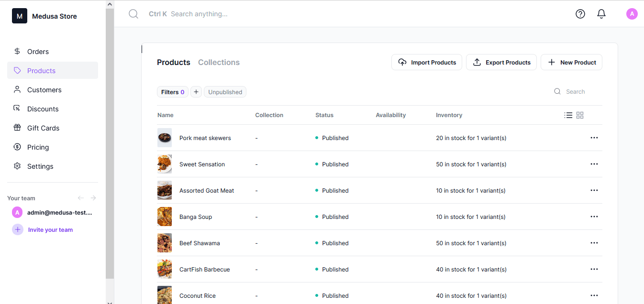Open Settings from the sidebar

pos(40,166)
